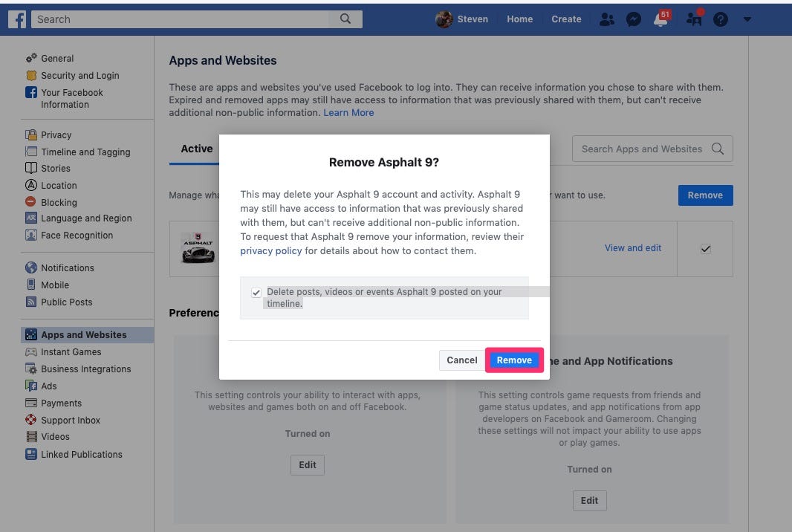The image size is (792, 532).
Task: Click View and edit for Asphalt 9
Action: pos(633,248)
